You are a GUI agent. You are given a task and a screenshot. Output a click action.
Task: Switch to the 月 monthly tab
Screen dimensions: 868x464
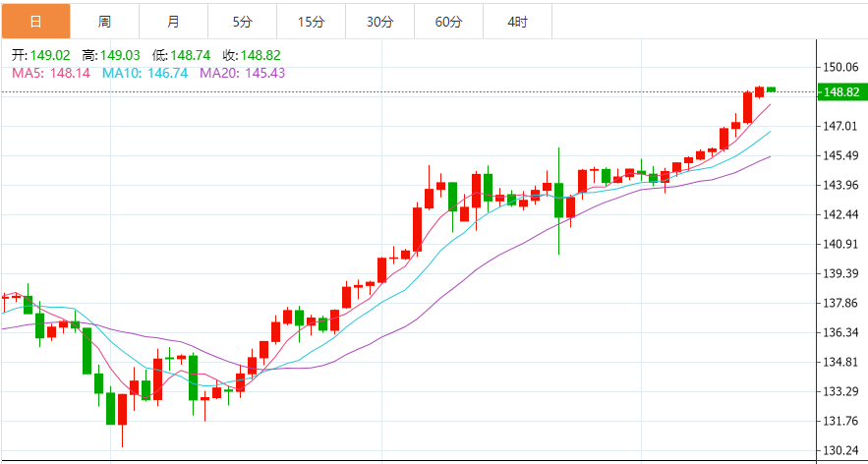pyautogui.click(x=173, y=22)
